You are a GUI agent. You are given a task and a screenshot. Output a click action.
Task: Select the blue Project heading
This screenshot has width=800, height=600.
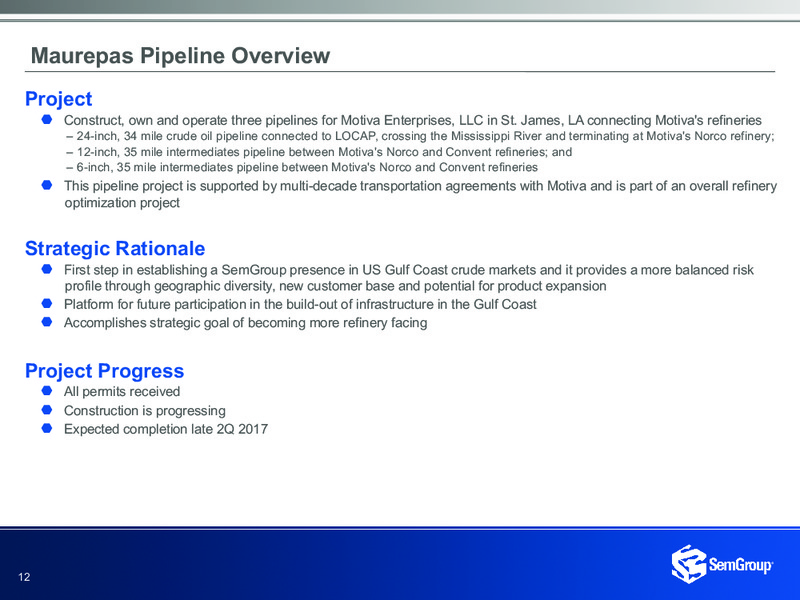point(59,99)
